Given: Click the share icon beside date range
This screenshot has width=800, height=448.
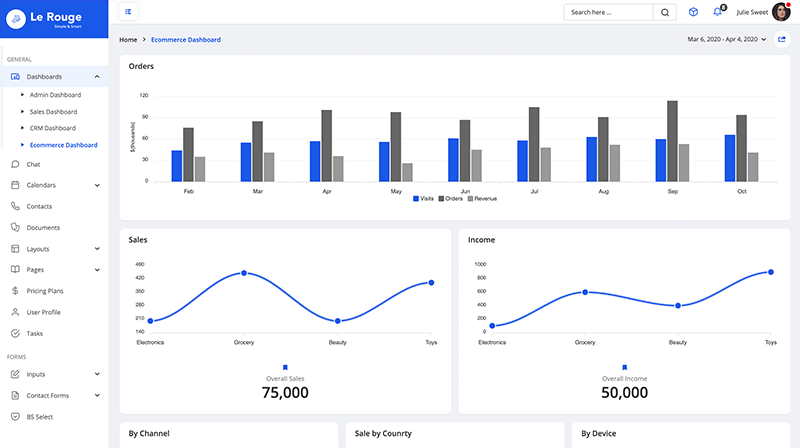Looking at the screenshot, I should pyautogui.click(x=781, y=39).
